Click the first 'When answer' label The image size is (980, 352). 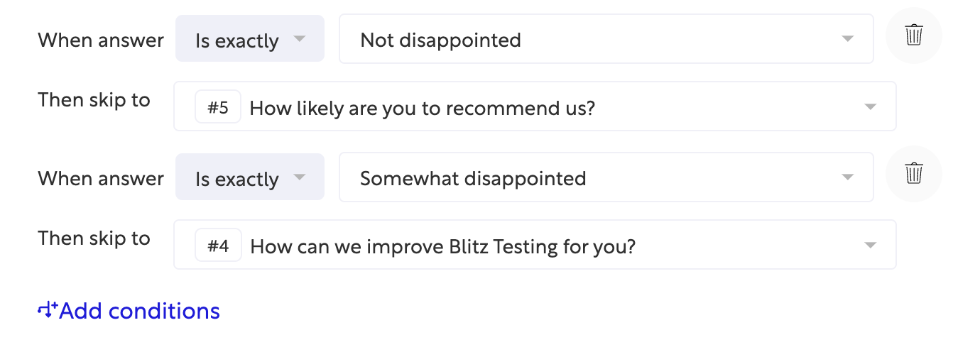click(101, 40)
